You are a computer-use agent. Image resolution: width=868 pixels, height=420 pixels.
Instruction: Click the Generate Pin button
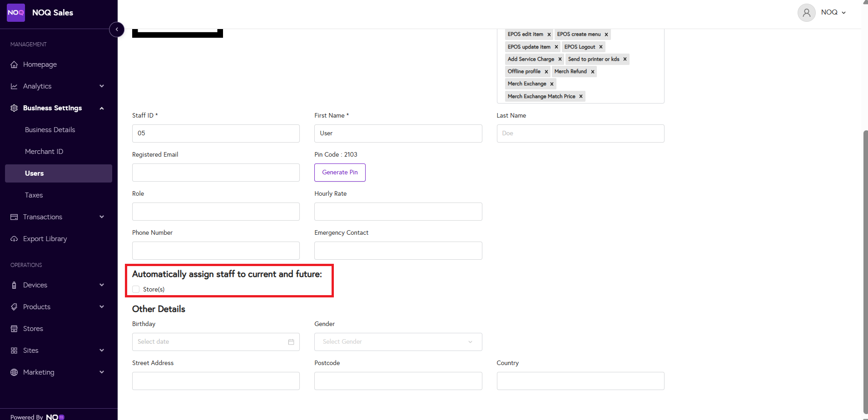[340, 173]
